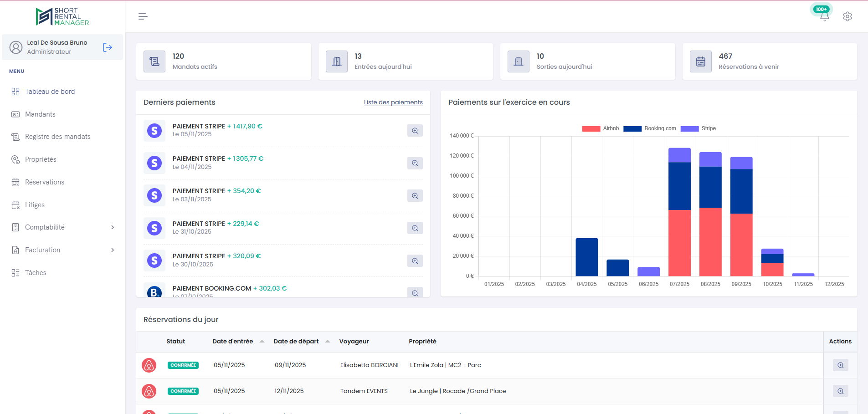Screen dimensions: 868x414
Task: Open the notifications bell with 100+ badge
Action: 824,16
